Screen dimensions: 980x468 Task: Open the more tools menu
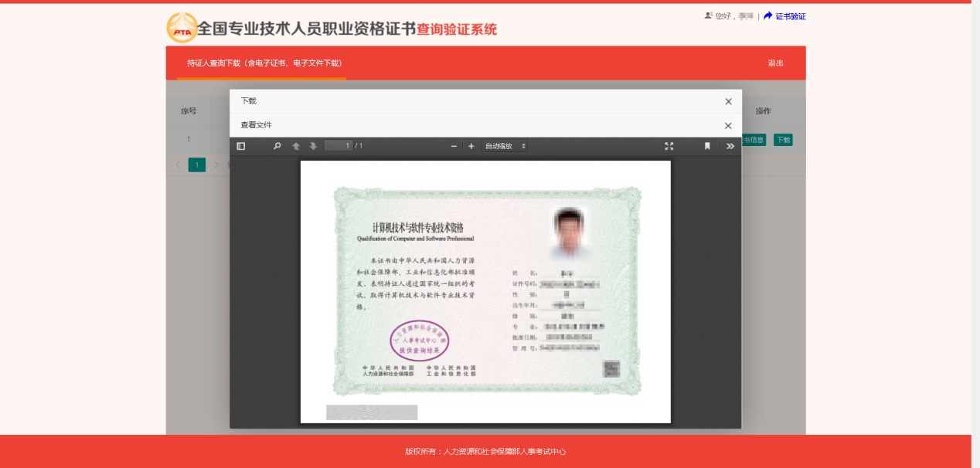click(730, 146)
